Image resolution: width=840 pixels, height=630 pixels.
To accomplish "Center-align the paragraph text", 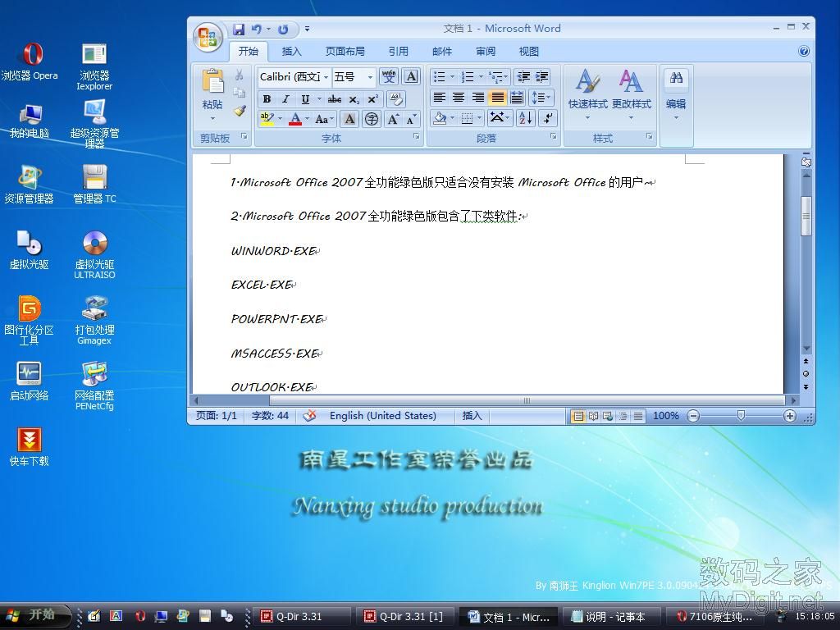I will (459, 98).
